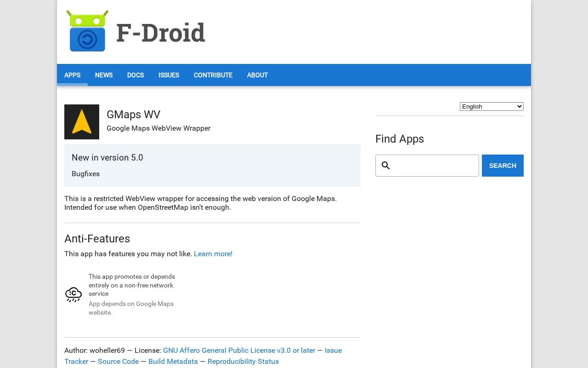Click 'Author: woheller69' text
The width and height of the screenshot is (588, 368).
click(x=95, y=351)
